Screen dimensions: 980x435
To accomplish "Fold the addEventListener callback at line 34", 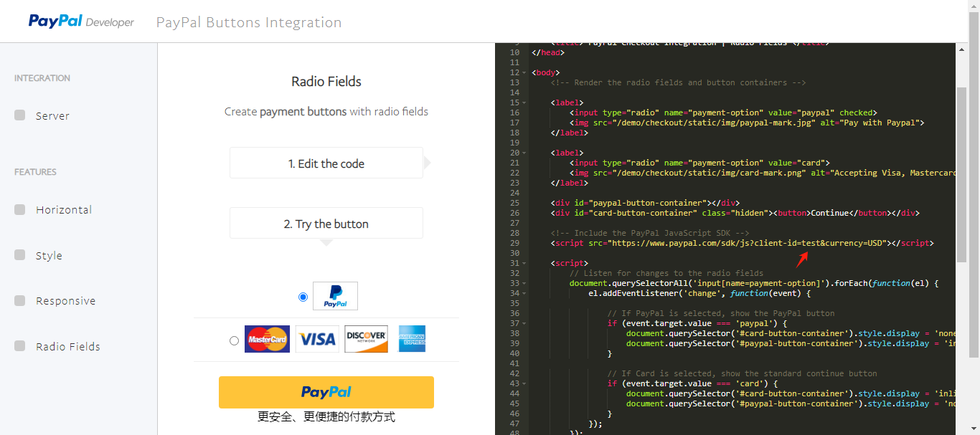I will pos(526,293).
